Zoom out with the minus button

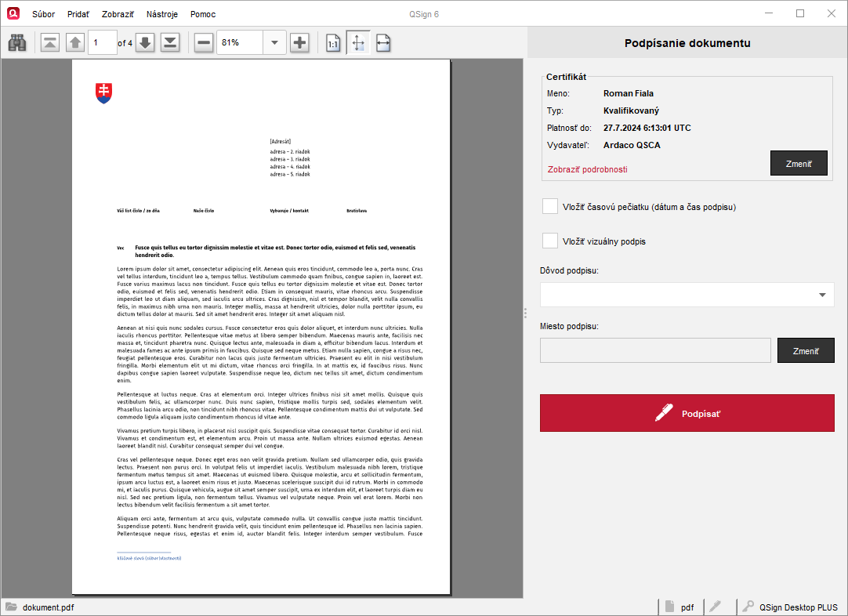pyautogui.click(x=204, y=43)
